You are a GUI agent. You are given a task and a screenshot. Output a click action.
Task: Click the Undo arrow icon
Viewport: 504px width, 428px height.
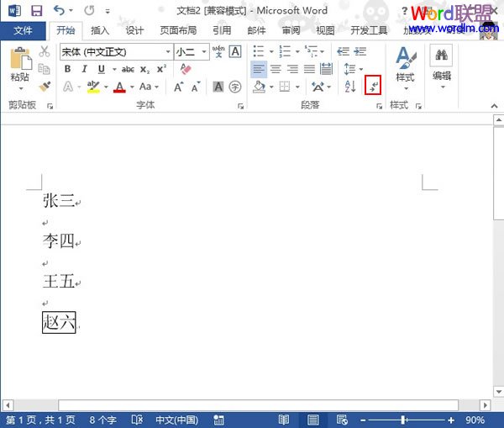click(59, 11)
